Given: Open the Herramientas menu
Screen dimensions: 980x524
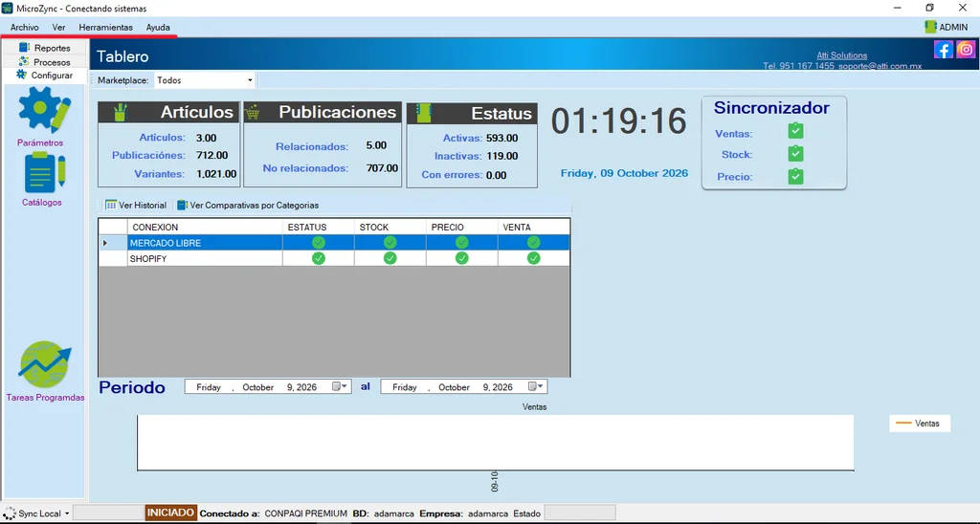Looking at the screenshot, I should 105,27.
